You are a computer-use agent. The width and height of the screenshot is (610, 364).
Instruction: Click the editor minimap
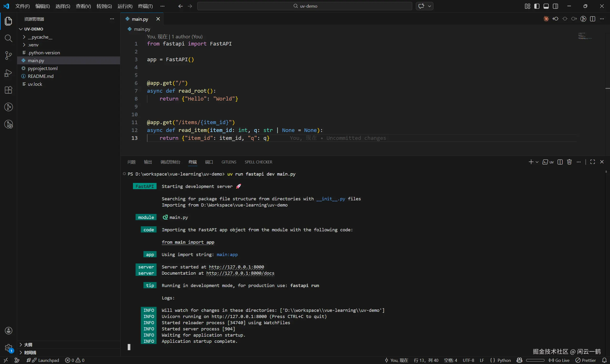tap(585, 36)
